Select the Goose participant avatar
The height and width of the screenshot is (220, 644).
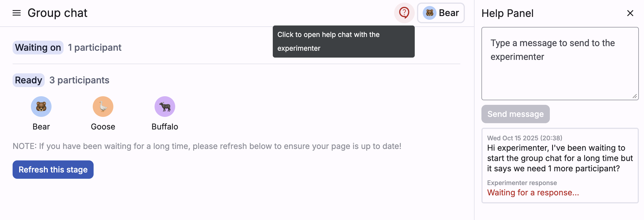click(x=103, y=106)
